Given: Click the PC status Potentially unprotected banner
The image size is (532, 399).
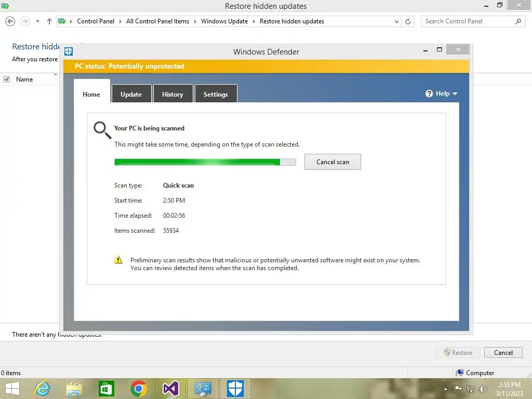Looking at the screenshot, I should (267, 66).
